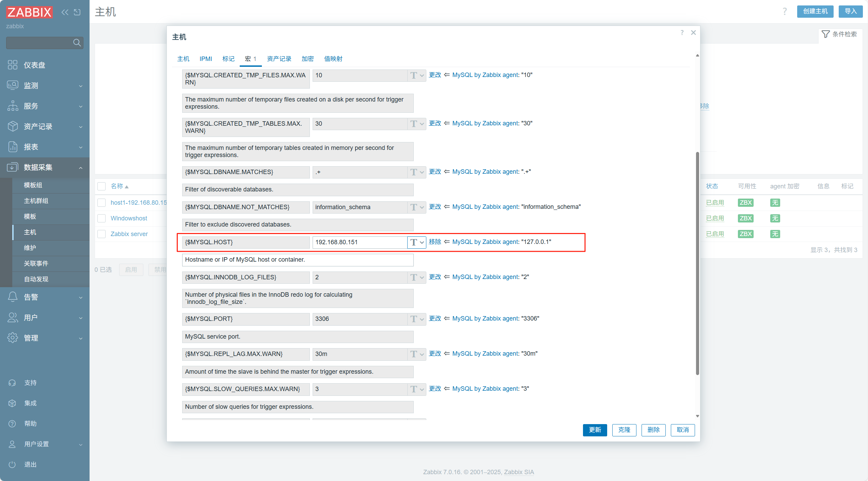Image resolution: width=868 pixels, height=481 pixels.
Task: Open type dropdown for {$MYSQL.DBNAME.MATCHES} macro
Action: coord(417,172)
